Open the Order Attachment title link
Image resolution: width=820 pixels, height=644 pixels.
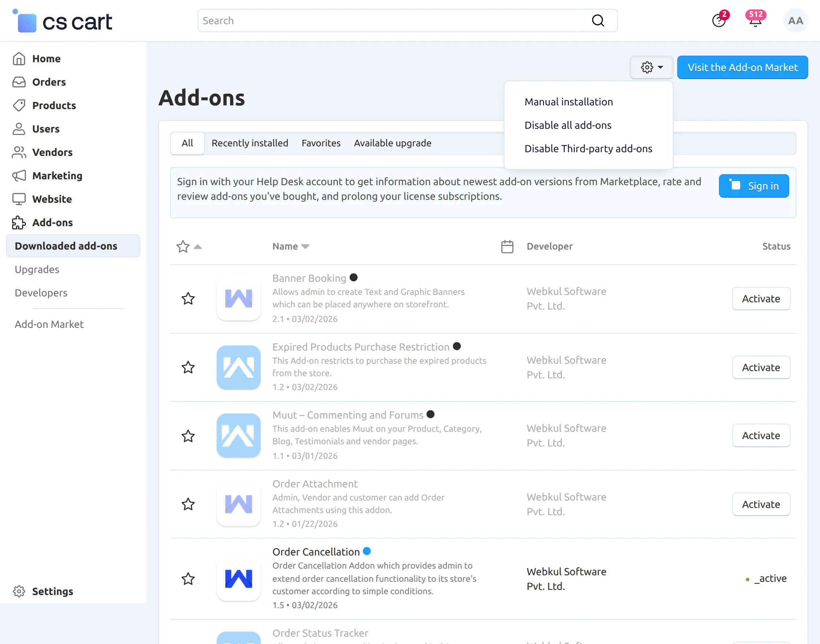(315, 484)
